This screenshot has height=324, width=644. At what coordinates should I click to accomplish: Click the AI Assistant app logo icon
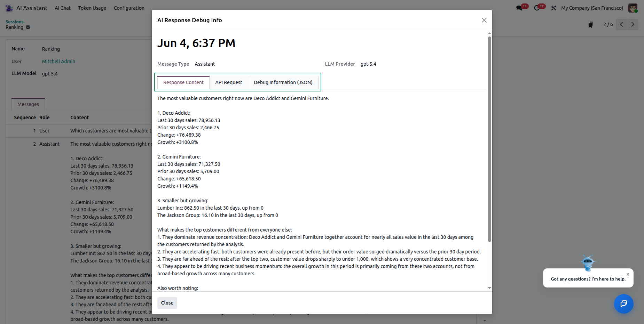[x=9, y=8]
